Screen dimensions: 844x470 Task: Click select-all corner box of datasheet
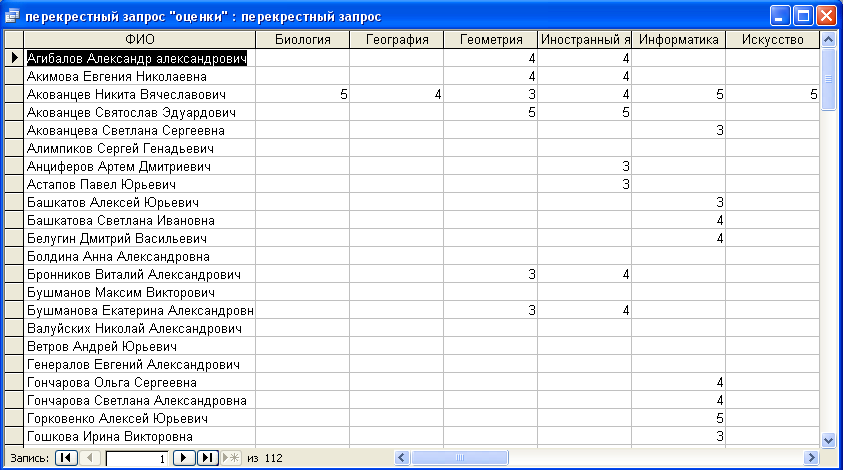coord(14,39)
